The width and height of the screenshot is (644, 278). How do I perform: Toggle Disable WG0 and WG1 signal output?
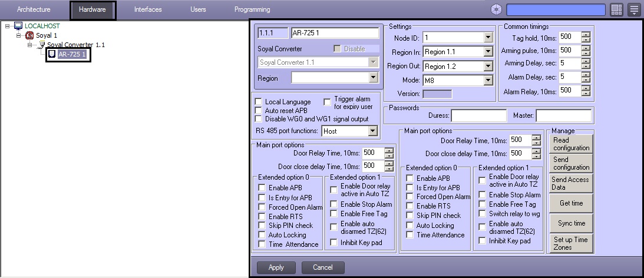[x=258, y=119]
